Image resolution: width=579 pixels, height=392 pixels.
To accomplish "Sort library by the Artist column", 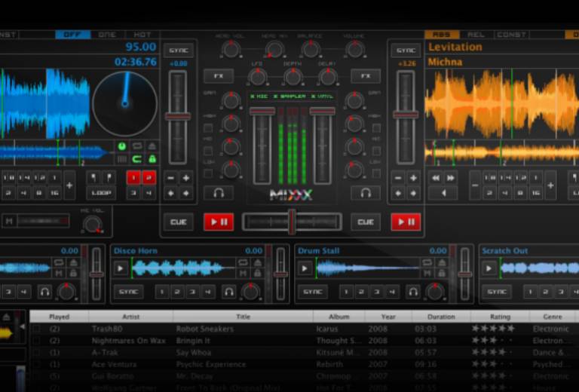I will pos(130,317).
